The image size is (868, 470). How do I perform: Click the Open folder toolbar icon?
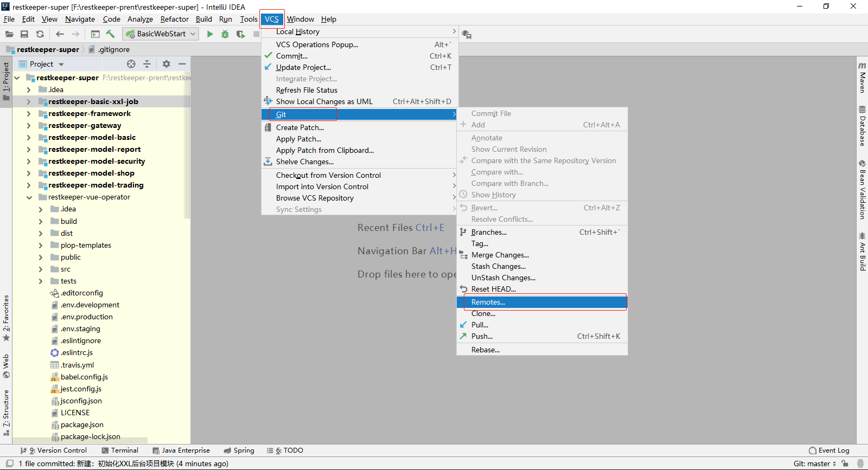pos(9,34)
